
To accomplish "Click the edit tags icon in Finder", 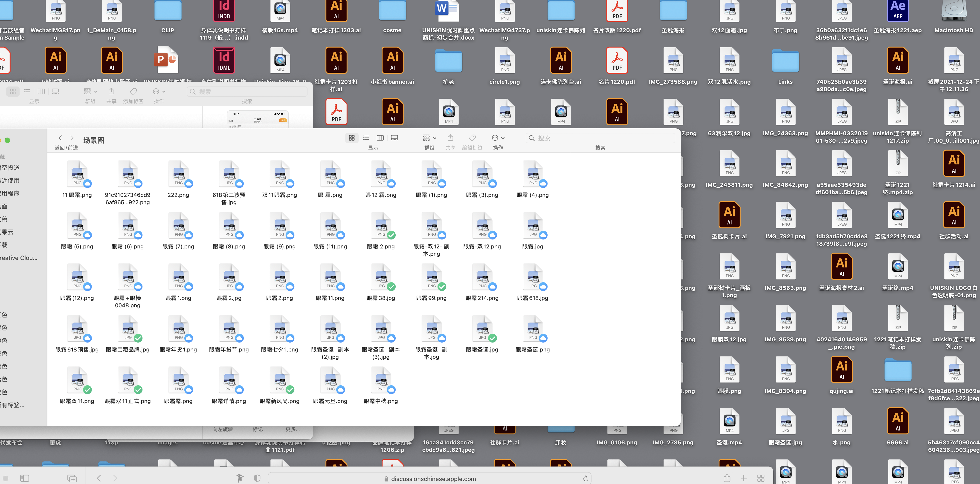I will (472, 138).
